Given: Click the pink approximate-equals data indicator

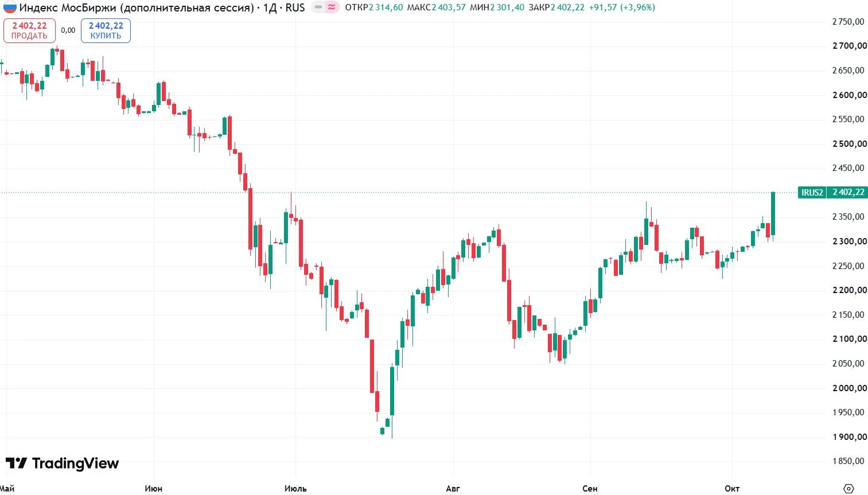Looking at the screenshot, I should pyautogui.click(x=332, y=7).
